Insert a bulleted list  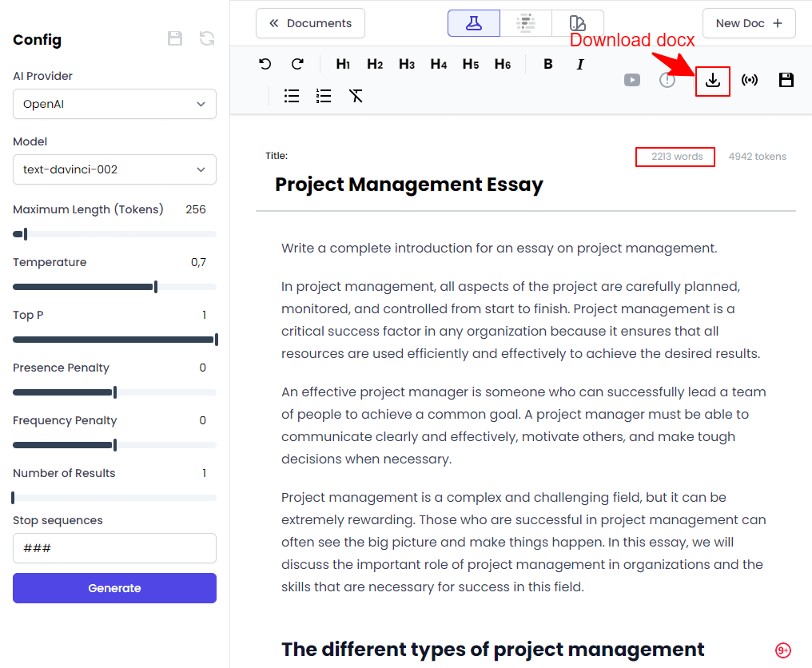tap(292, 96)
